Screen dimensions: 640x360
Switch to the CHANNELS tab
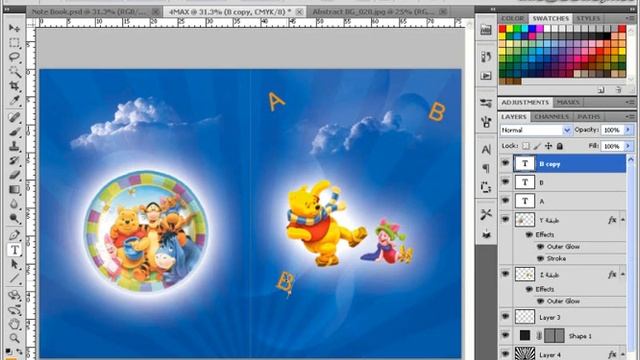[551, 117]
